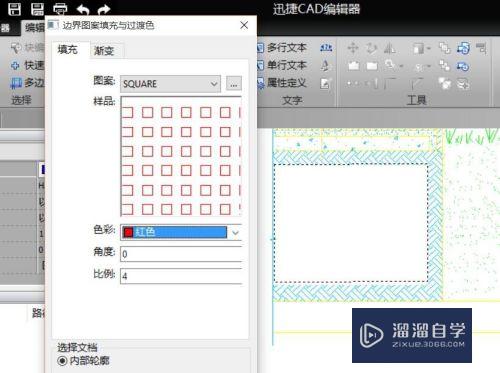Click the Print icon in title bar
The image size is (500, 373).
60,9
